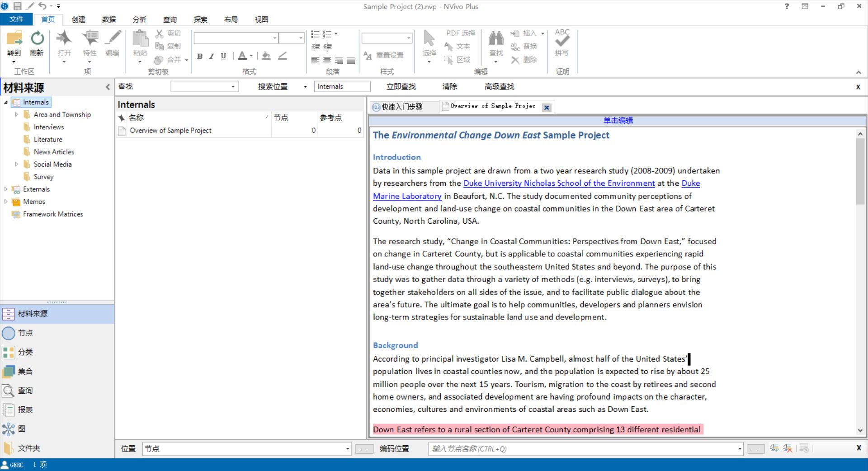Toggle italic formatting button
Screen dimensions: 868x471
pos(211,56)
